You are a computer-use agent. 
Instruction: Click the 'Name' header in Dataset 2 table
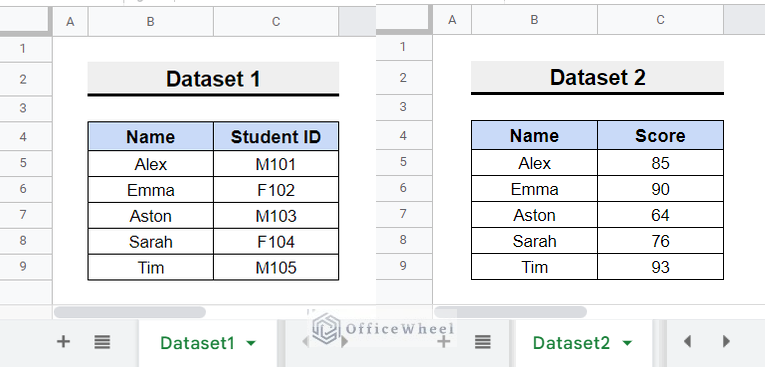[534, 135]
